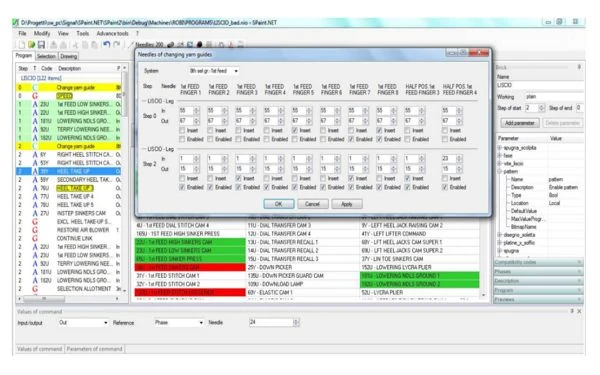Click the Paste toolbar icon
This screenshot has height=375, width=600.
(x=94, y=44)
